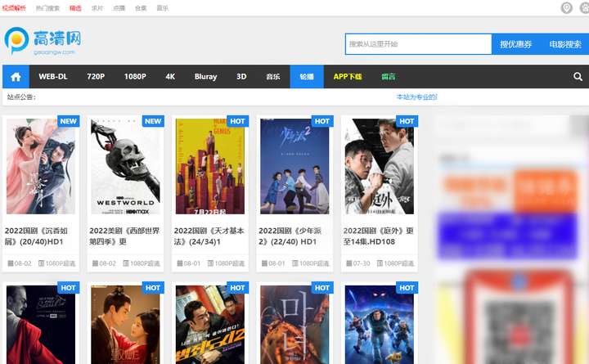Select the highlighted 轮播 nav tab

pos(307,77)
